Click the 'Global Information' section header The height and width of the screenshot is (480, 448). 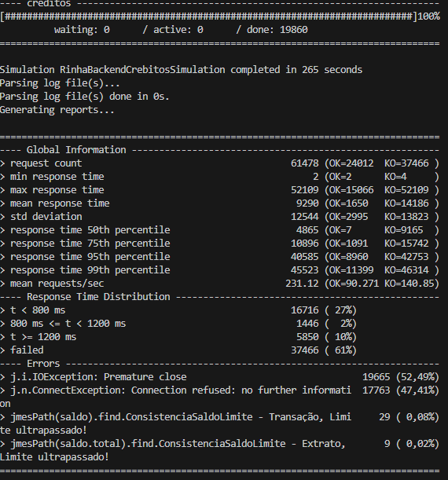[x=76, y=150]
